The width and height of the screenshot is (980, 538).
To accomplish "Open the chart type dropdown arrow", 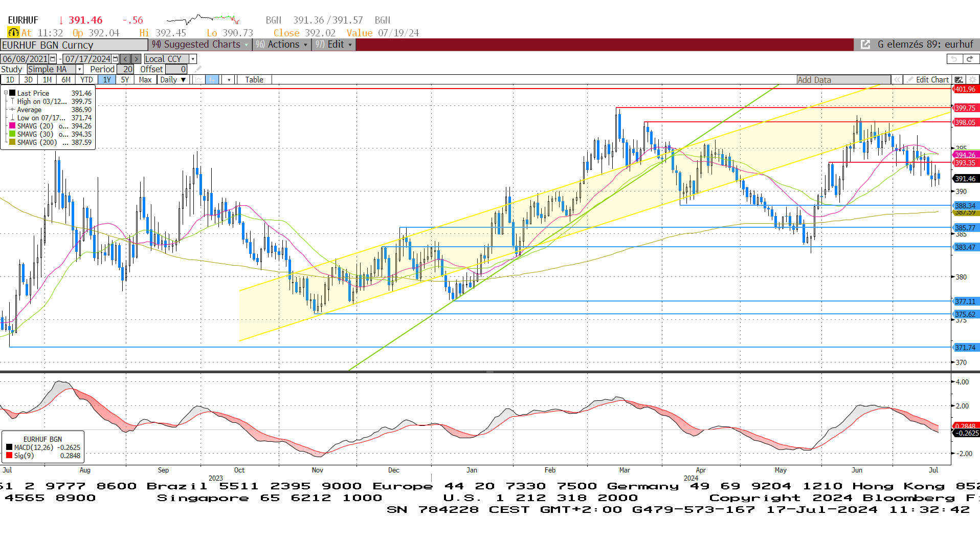I will pos(229,80).
